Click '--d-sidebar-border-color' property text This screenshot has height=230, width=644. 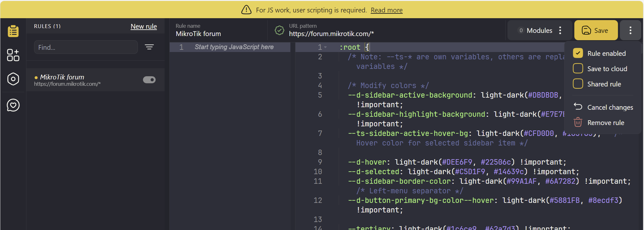(399, 181)
